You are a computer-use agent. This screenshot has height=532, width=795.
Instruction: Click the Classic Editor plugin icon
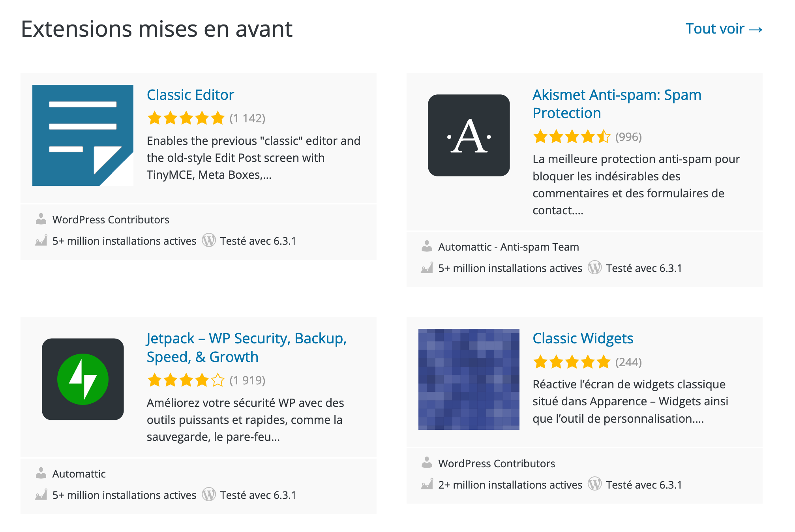tap(82, 135)
